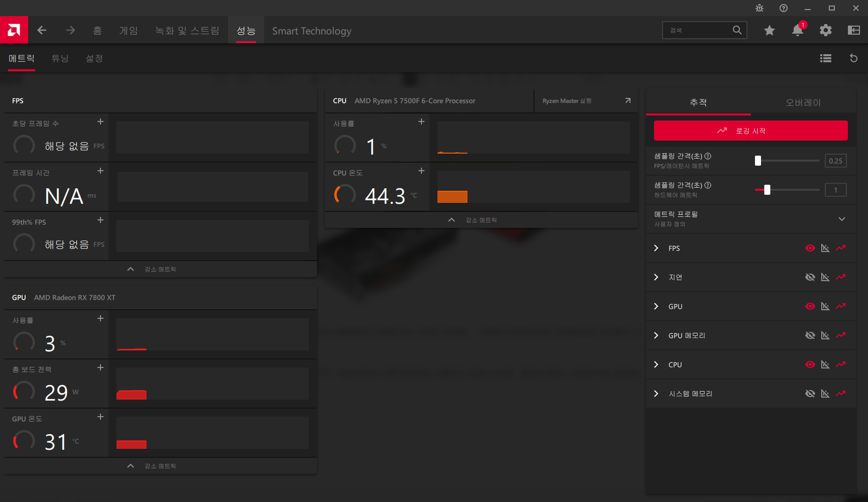This screenshot has width=868, height=502.
Task: Open settings gear icon
Action: (x=826, y=30)
